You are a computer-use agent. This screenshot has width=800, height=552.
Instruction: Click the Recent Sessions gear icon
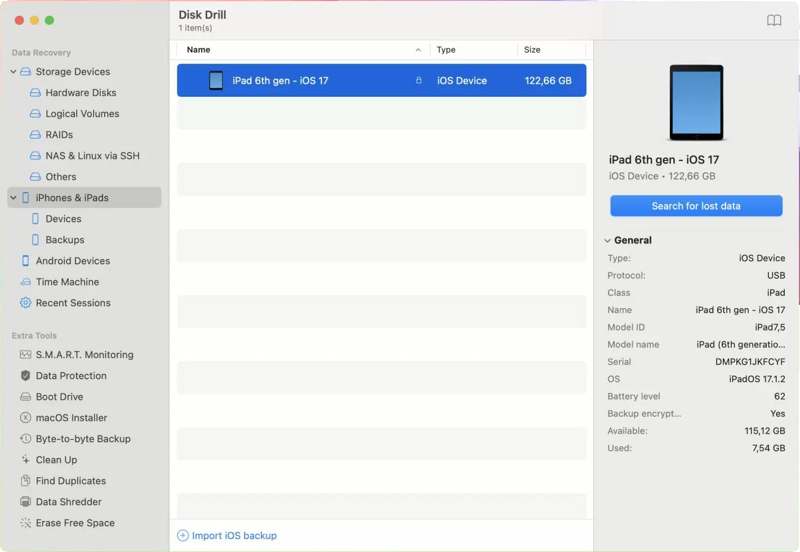click(26, 303)
